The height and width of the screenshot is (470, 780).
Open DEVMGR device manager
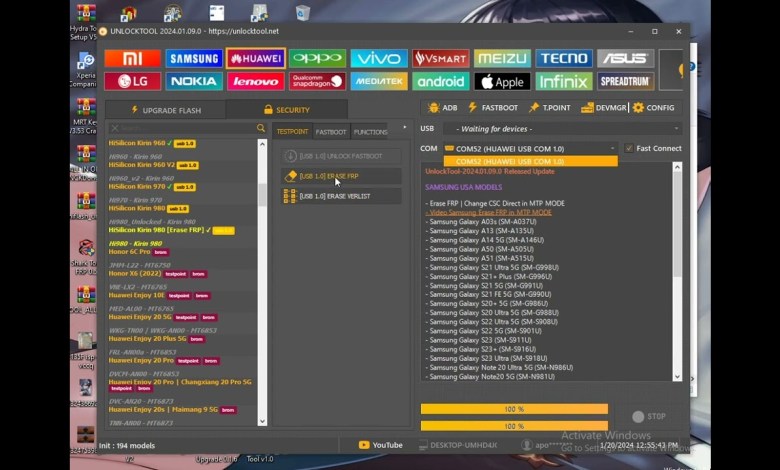point(603,107)
